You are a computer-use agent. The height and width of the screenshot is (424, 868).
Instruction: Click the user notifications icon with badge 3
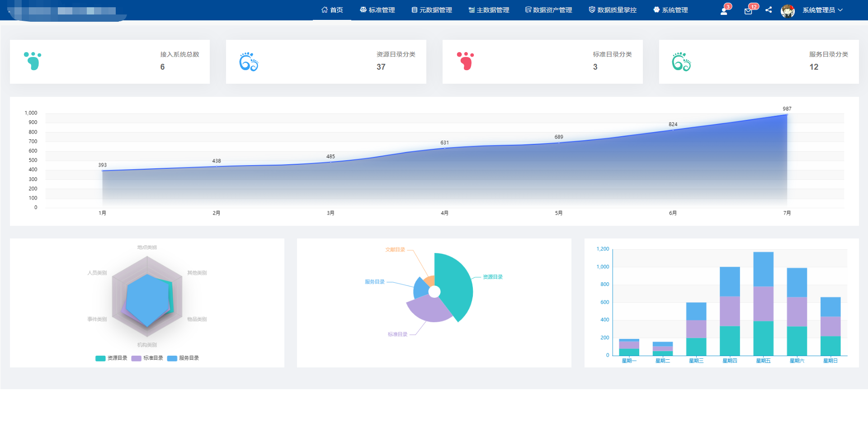click(724, 11)
